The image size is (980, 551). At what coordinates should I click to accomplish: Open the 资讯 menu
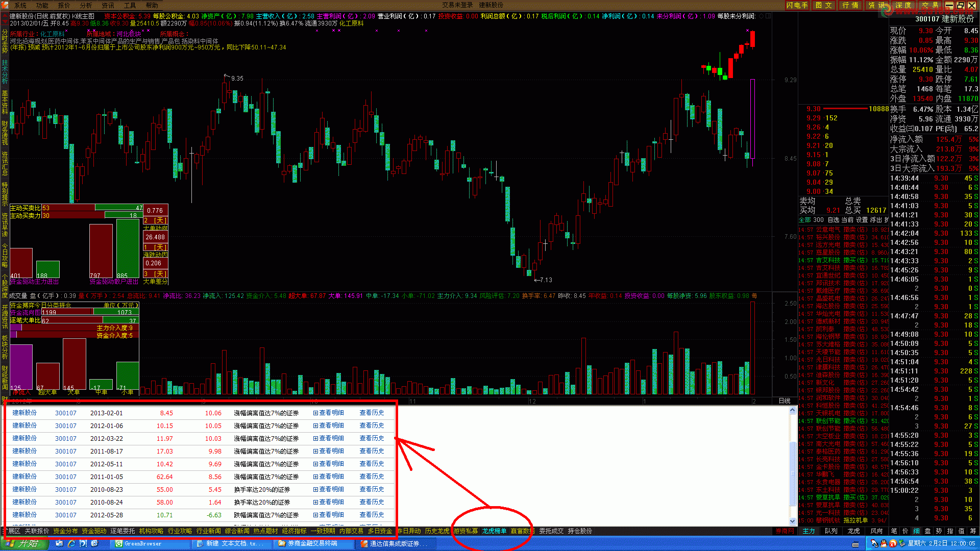108,5
